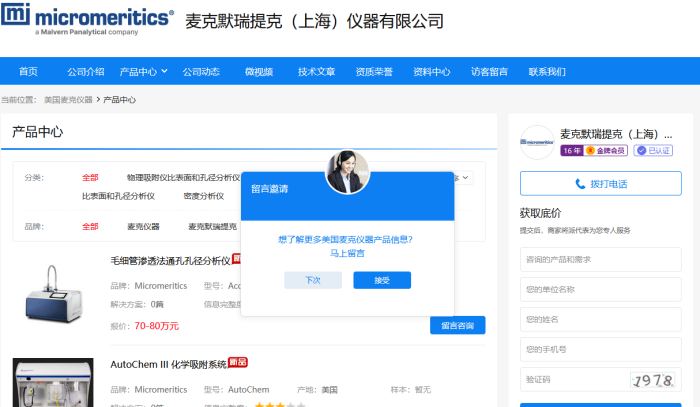Go to 首页 in navigation bar
This screenshot has height=407, width=700.
pyautogui.click(x=28, y=72)
